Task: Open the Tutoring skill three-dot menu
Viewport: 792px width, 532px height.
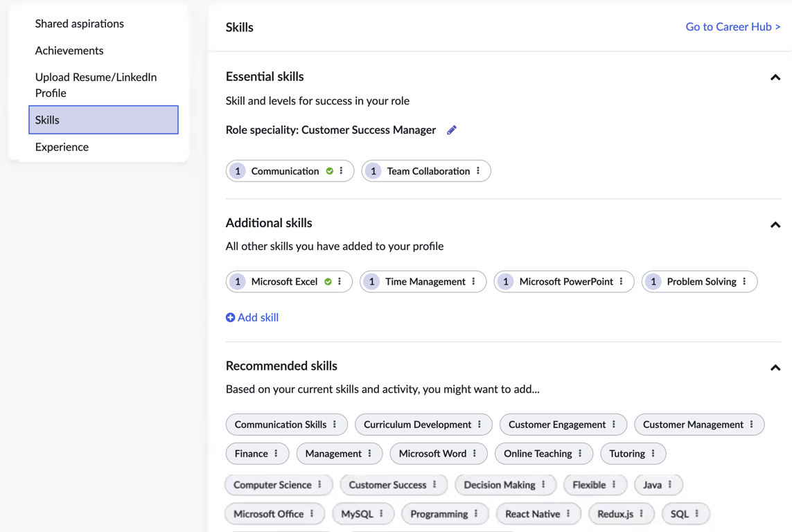Action: point(653,453)
